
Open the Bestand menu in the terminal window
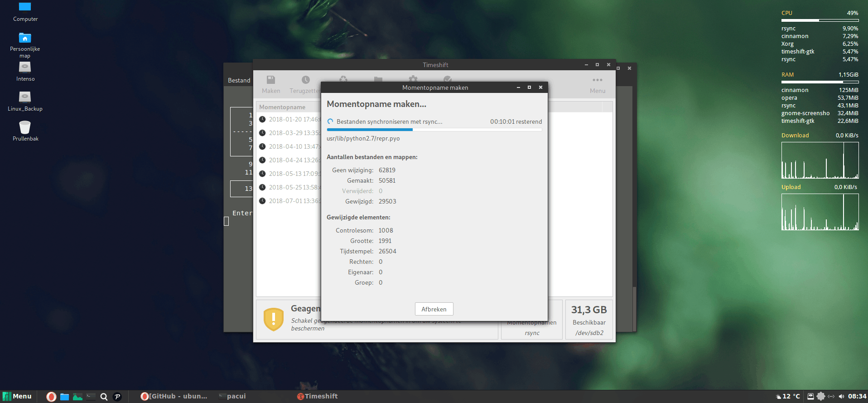click(x=239, y=80)
